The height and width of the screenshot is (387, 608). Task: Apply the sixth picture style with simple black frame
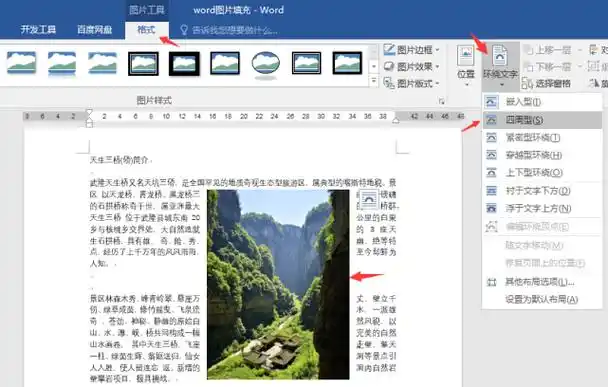(x=225, y=63)
